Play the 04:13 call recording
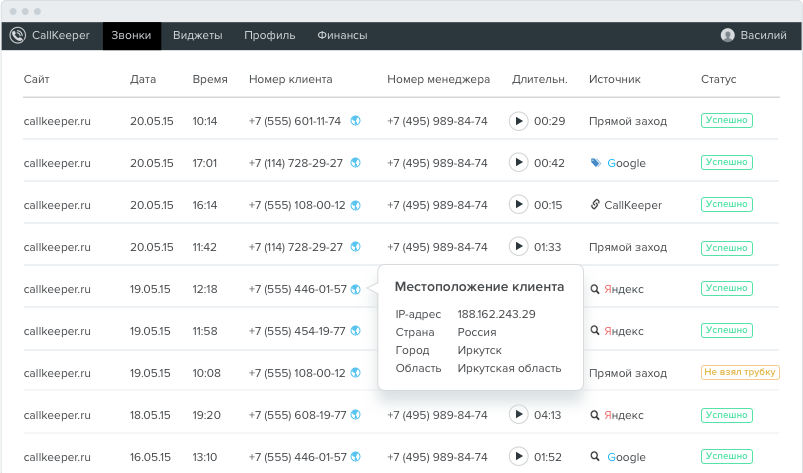Image resolution: width=803 pixels, height=473 pixels. point(518,415)
